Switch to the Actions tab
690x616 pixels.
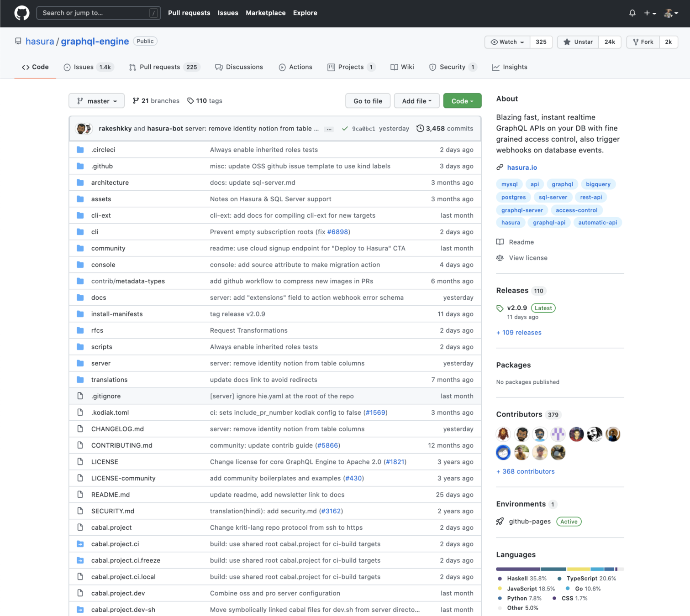(295, 67)
